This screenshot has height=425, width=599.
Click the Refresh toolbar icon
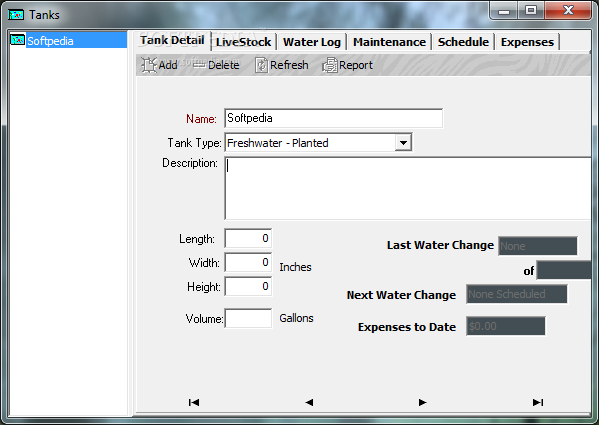pos(261,65)
